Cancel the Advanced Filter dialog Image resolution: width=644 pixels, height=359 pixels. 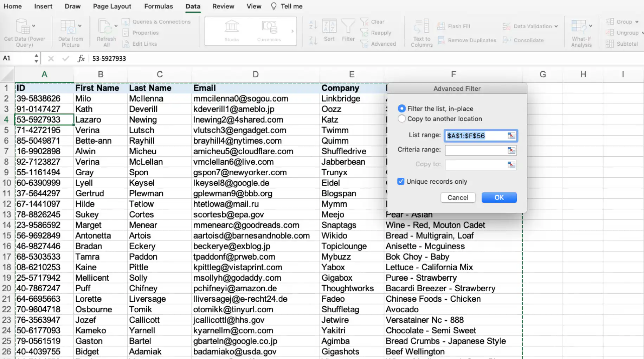coord(458,197)
